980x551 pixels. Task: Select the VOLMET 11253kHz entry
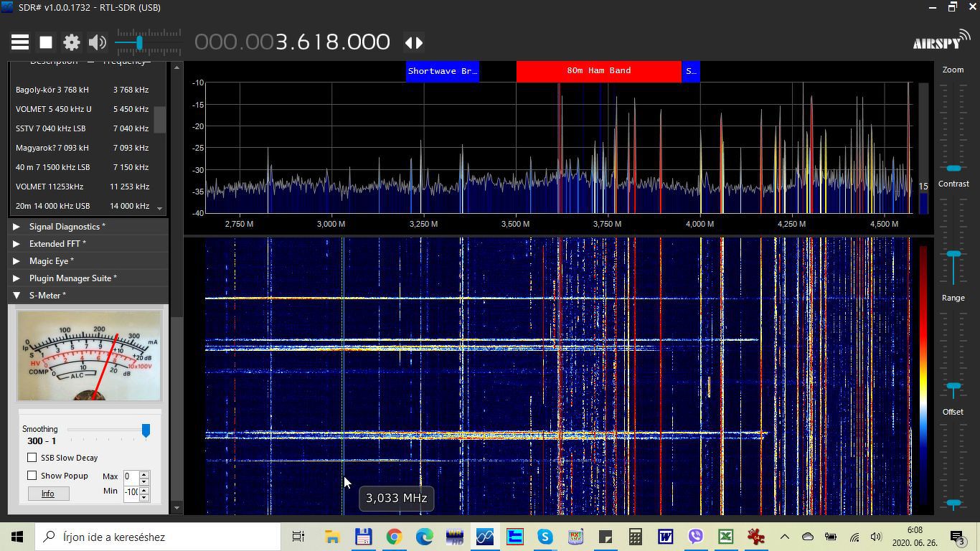83,187
